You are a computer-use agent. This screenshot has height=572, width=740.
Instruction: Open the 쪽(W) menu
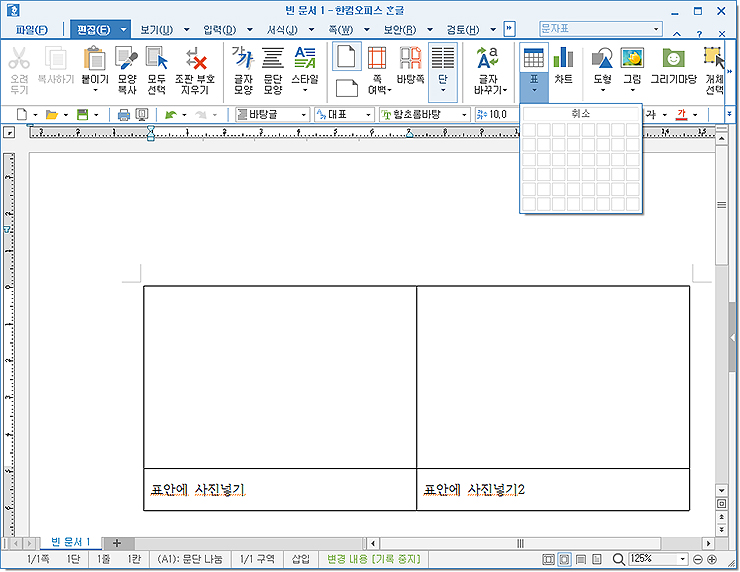tap(340, 30)
